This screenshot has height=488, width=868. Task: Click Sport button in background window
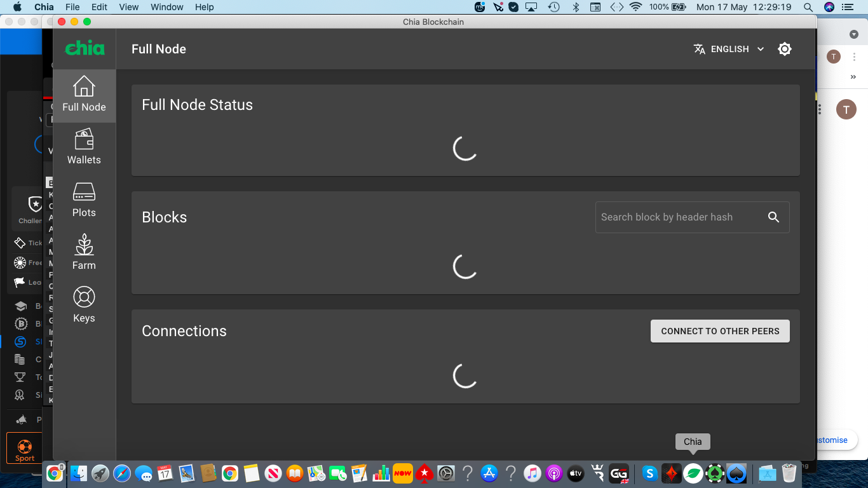[25, 449]
